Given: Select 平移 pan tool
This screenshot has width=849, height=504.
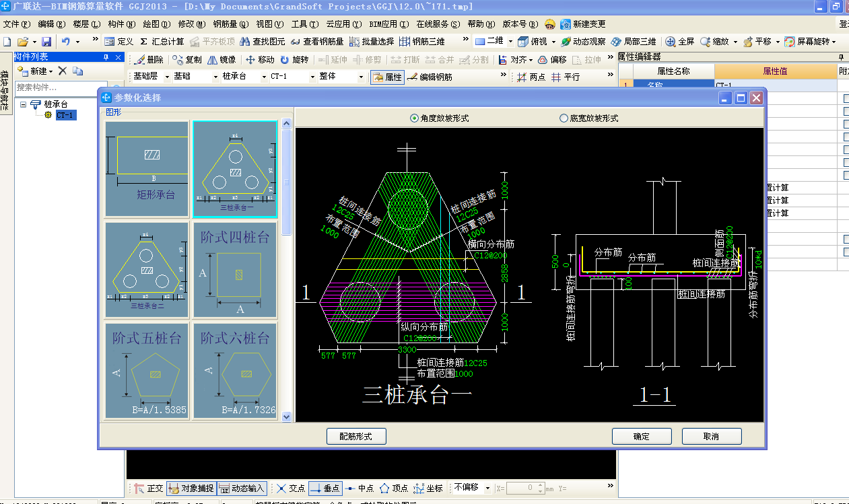Looking at the screenshot, I should pos(757,42).
